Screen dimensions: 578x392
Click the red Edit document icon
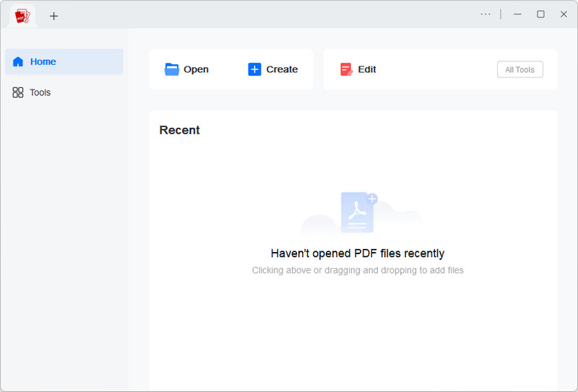pyautogui.click(x=346, y=69)
